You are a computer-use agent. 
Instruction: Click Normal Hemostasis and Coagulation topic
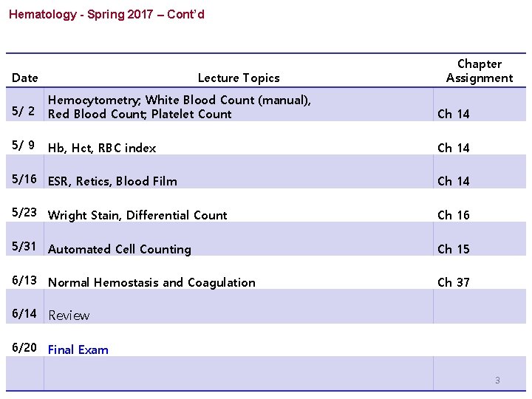point(151,282)
